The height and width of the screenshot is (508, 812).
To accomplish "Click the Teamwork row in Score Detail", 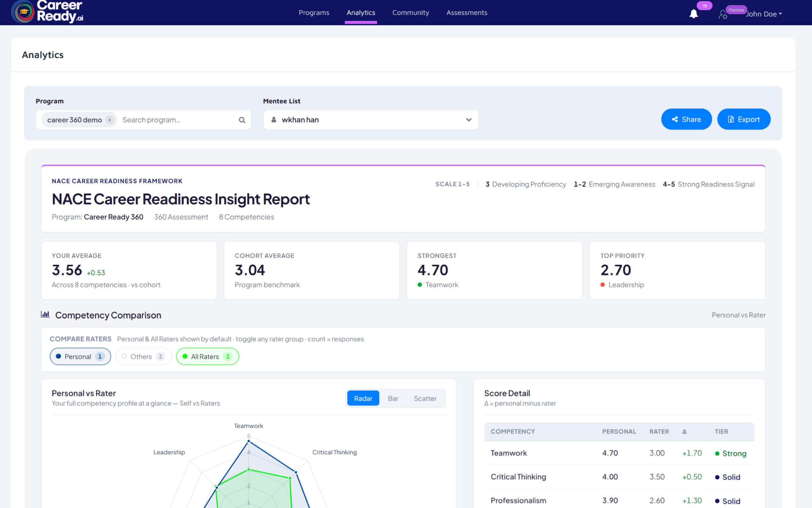I will [619, 453].
